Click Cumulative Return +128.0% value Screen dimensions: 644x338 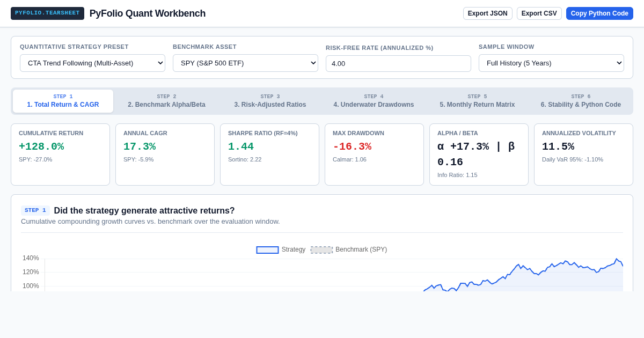point(41,146)
